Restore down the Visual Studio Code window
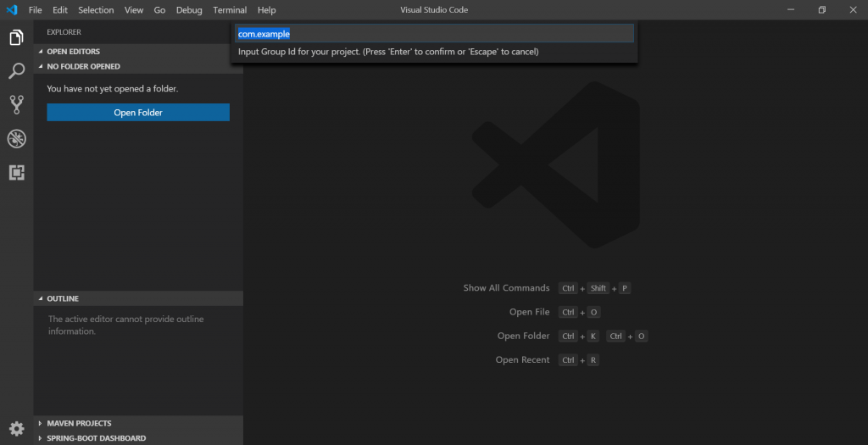The width and height of the screenshot is (868, 445). coord(822,10)
